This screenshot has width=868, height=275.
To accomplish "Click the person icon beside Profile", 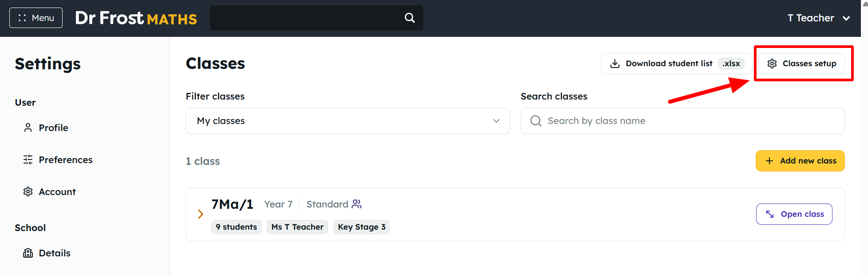I will click(x=28, y=128).
